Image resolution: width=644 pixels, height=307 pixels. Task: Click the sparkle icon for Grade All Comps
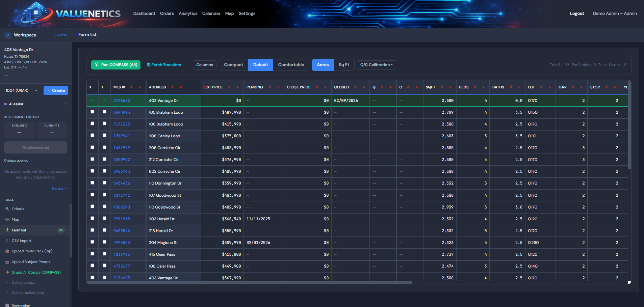7,273
